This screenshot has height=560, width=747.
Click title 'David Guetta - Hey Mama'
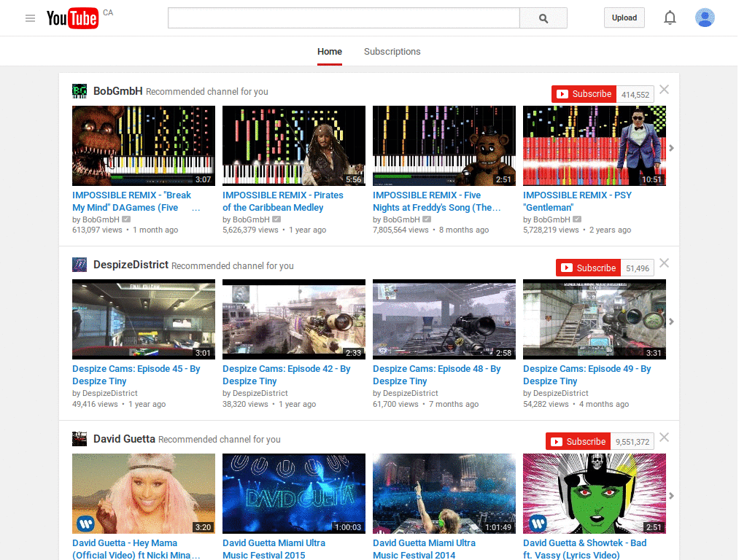(x=136, y=549)
